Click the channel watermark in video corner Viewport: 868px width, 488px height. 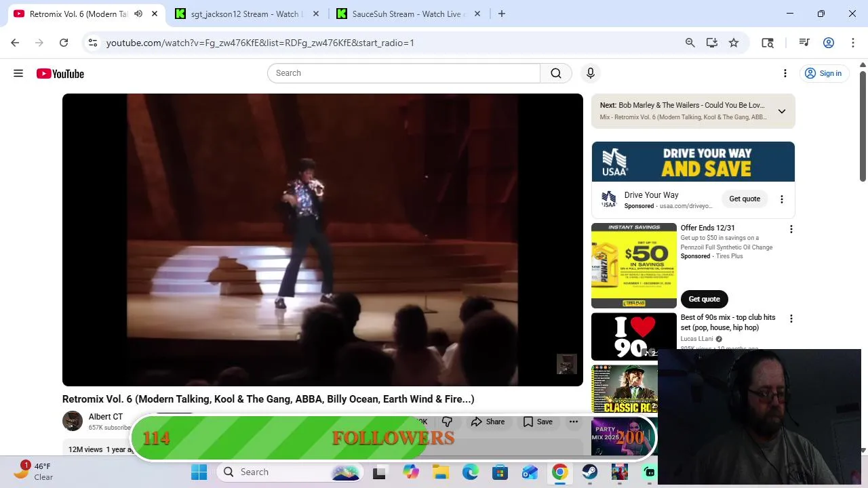567,364
